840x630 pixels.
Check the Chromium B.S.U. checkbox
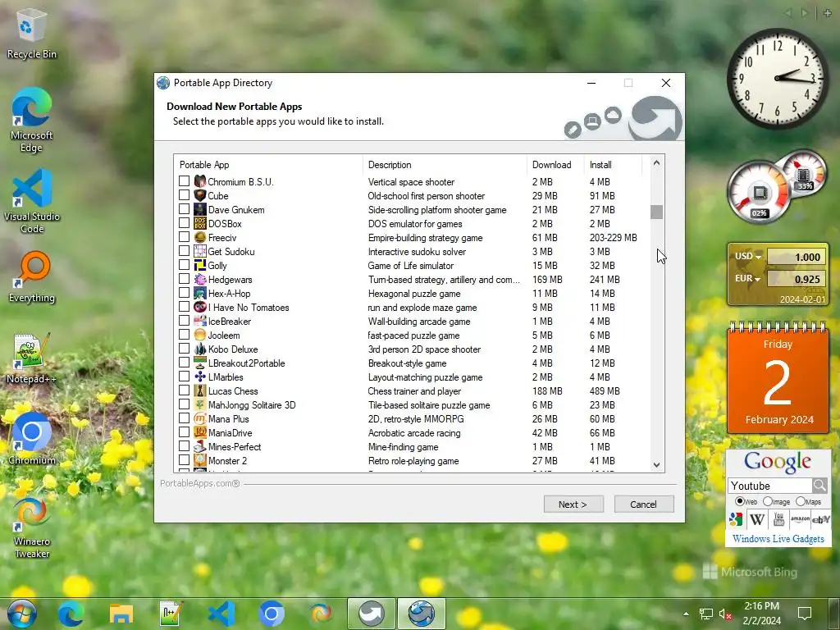(184, 181)
